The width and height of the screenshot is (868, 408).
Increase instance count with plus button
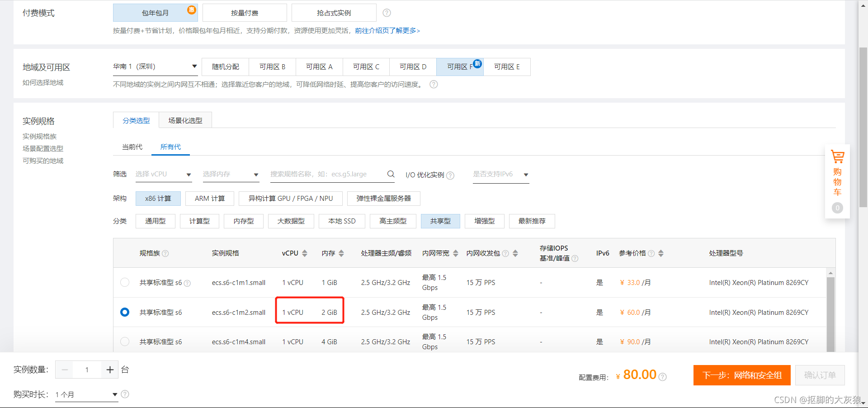(110, 370)
